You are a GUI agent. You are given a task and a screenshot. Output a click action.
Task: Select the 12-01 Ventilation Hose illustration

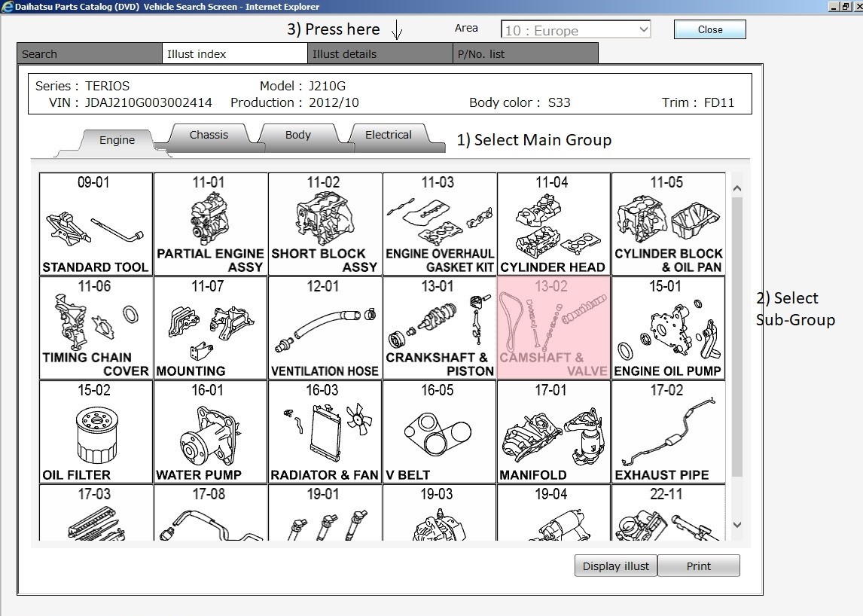pyautogui.click(x=325, y=328)
